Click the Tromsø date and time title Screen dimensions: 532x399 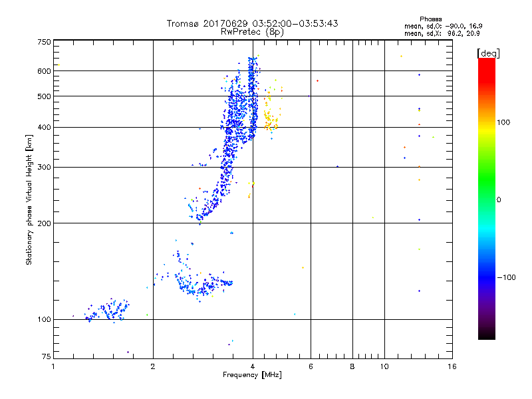(x=252, y=23)
